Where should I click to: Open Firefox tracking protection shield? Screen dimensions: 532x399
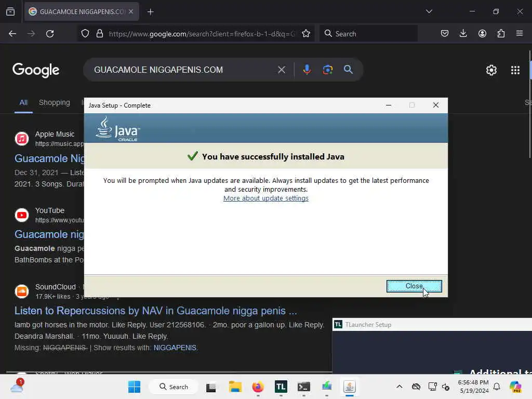pyautogui.click(x=85, y=34)
